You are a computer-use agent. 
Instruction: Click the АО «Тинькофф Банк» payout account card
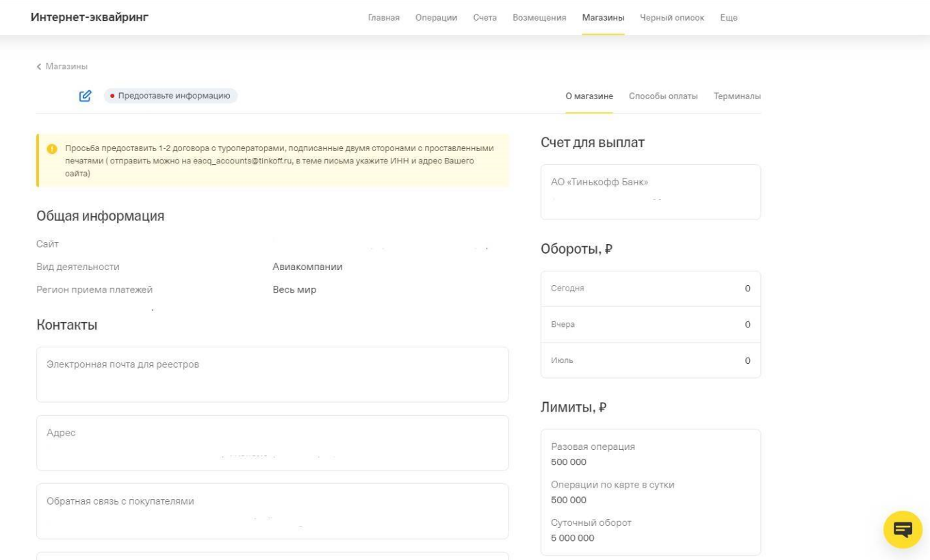click(650, 191)
